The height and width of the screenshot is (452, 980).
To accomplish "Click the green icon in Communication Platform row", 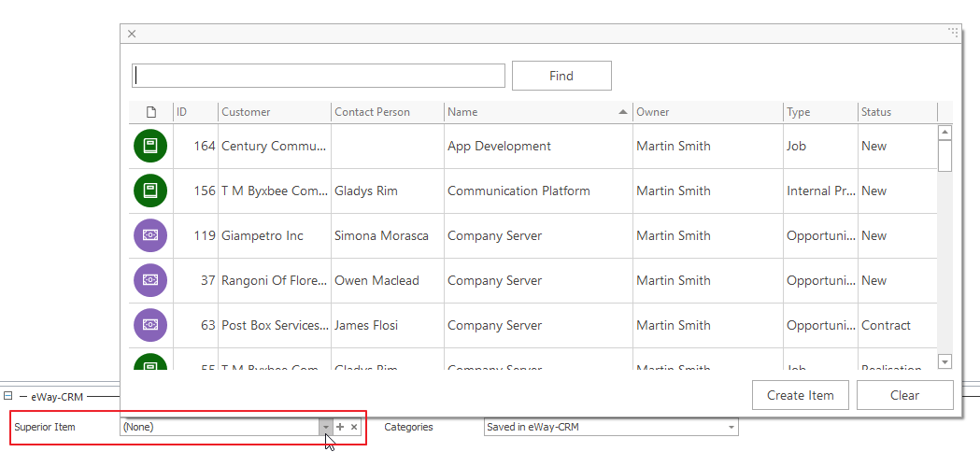I will coord(150,191).
